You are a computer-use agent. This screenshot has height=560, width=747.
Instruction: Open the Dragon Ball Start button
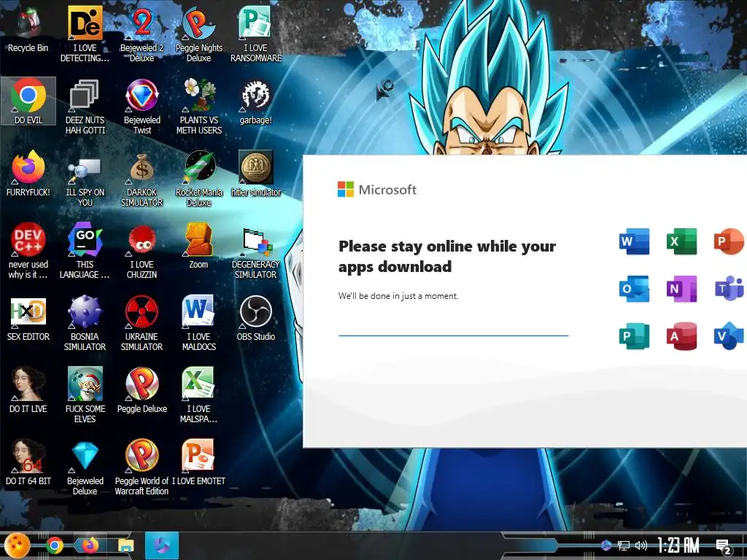18,545
